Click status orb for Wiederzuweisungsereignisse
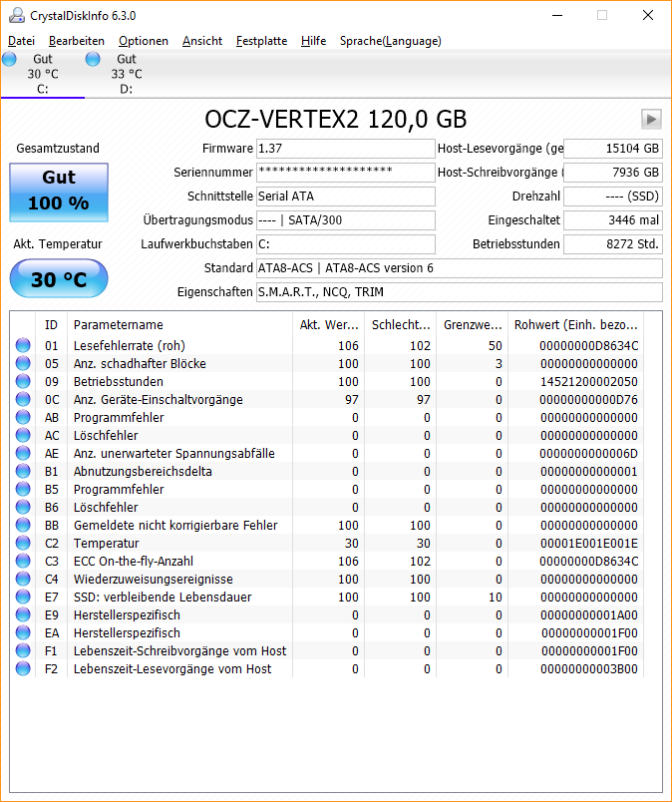Image resolution: width=672 pixels, height=802 pixels. pyautogui.click(x=23, y=579)
